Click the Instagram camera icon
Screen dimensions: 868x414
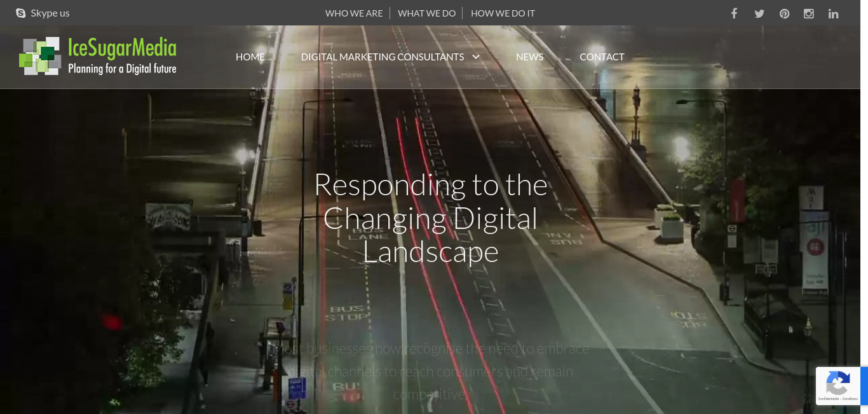coord(809,13)
